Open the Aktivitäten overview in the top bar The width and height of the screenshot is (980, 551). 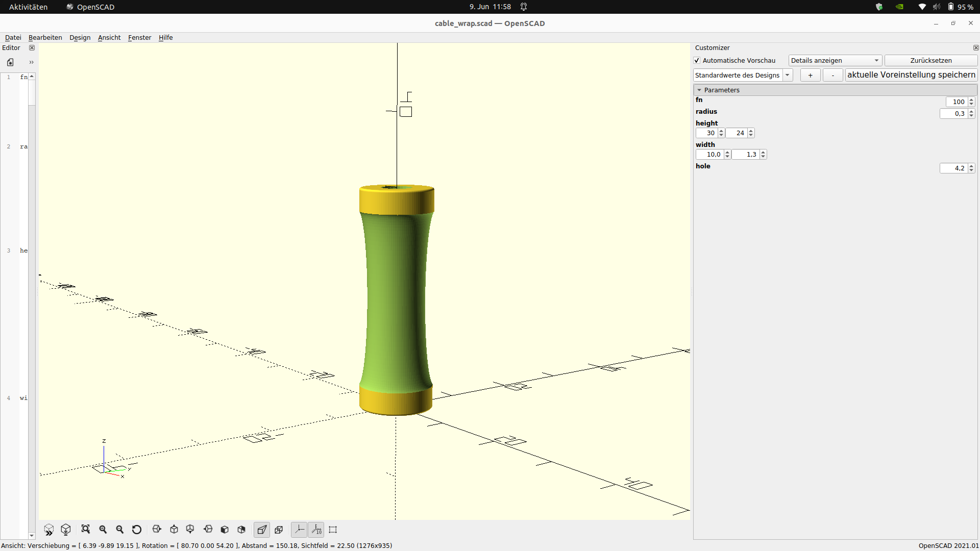pyautogui.click(x=28, y=7)
